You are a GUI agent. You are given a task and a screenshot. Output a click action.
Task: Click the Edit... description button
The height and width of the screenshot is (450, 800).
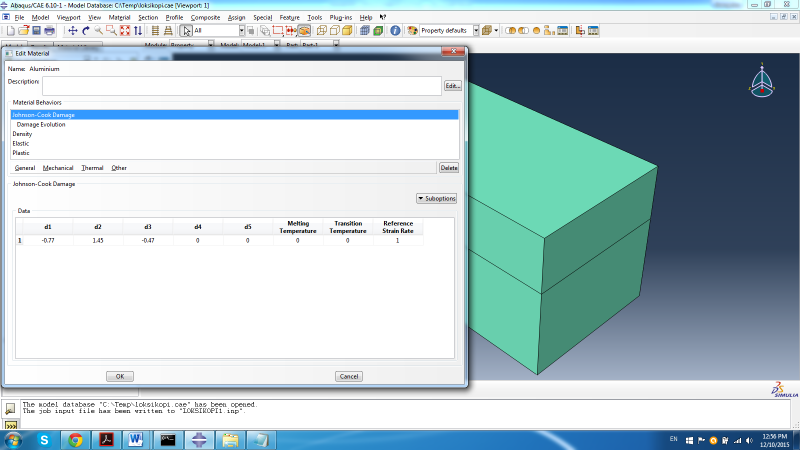[453, 86]
